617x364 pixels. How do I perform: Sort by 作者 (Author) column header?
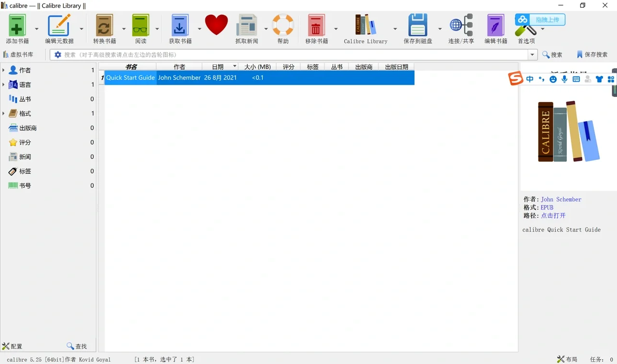[179, 67]
